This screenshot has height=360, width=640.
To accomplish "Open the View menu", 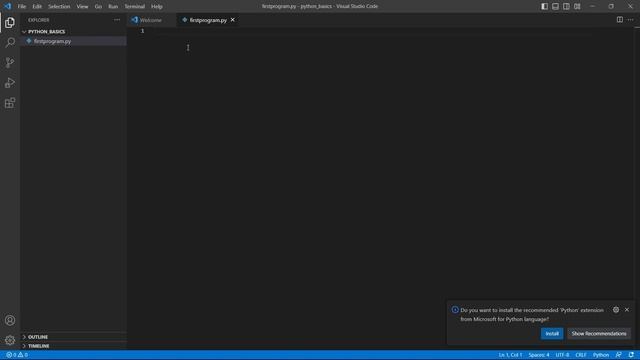I will (82, 6).
